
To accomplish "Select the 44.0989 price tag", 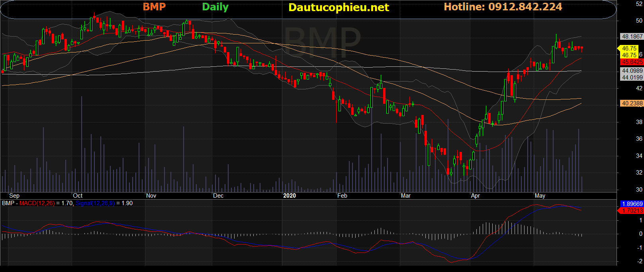I will tap(632, 71).
